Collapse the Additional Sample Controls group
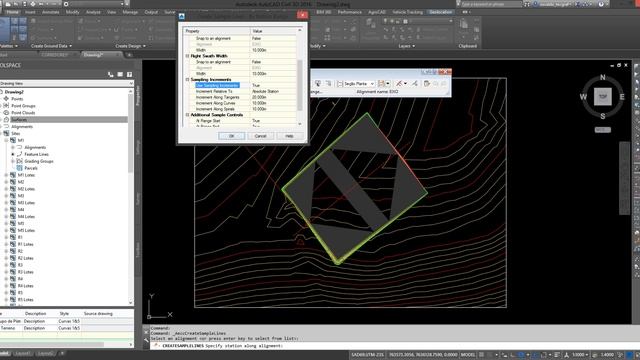 point(187,115)
